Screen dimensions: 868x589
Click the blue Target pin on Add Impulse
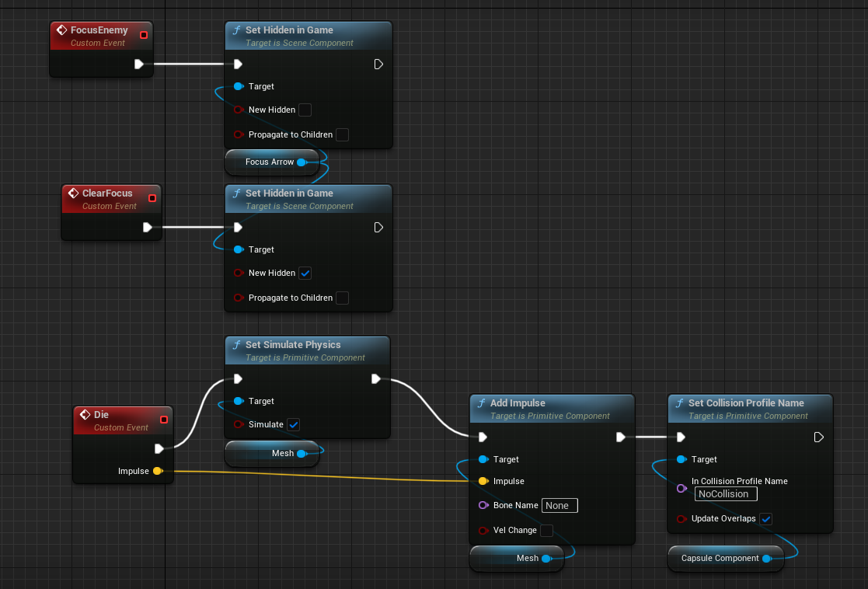[x=483, y=459]
